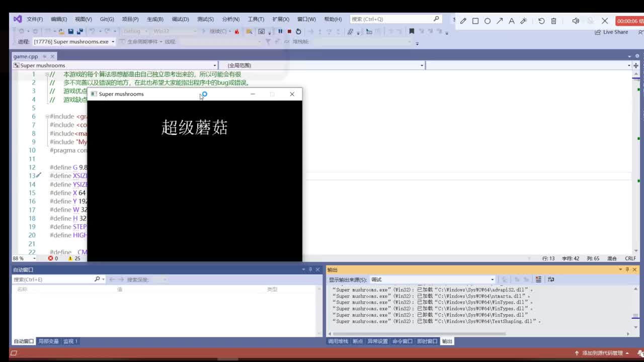Select the arrow annotation tool

coord(500,21)
